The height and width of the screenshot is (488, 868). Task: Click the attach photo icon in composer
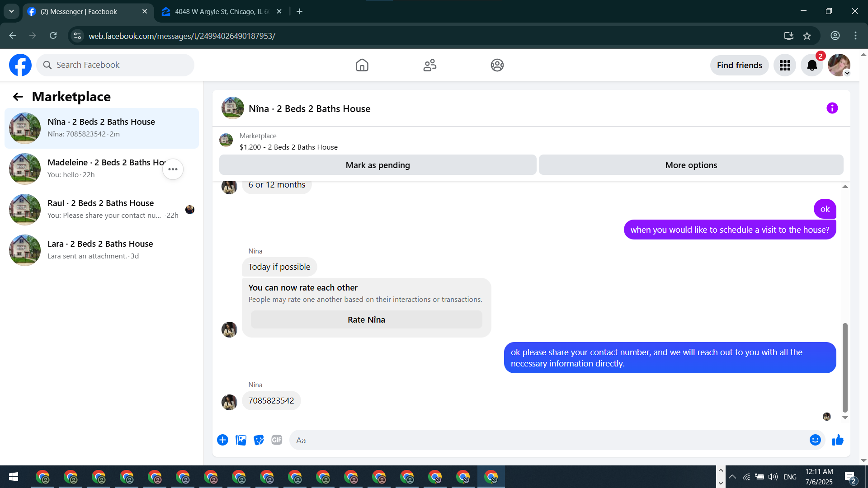[241, 440]
